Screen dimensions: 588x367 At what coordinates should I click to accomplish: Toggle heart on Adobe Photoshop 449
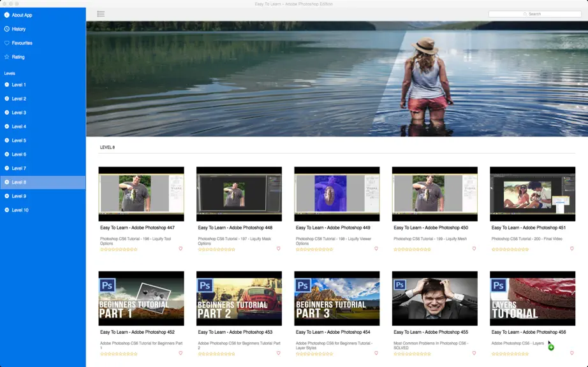[376, 248]
